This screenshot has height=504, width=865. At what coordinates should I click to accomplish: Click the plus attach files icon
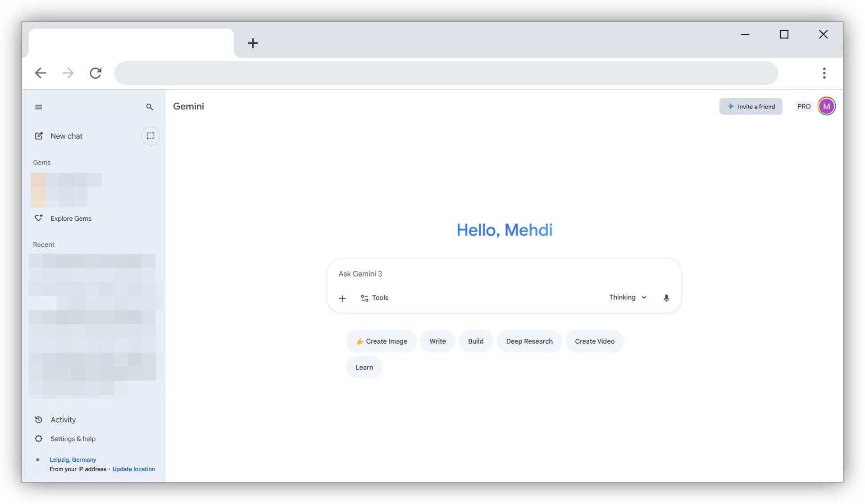tap(342, 298)
